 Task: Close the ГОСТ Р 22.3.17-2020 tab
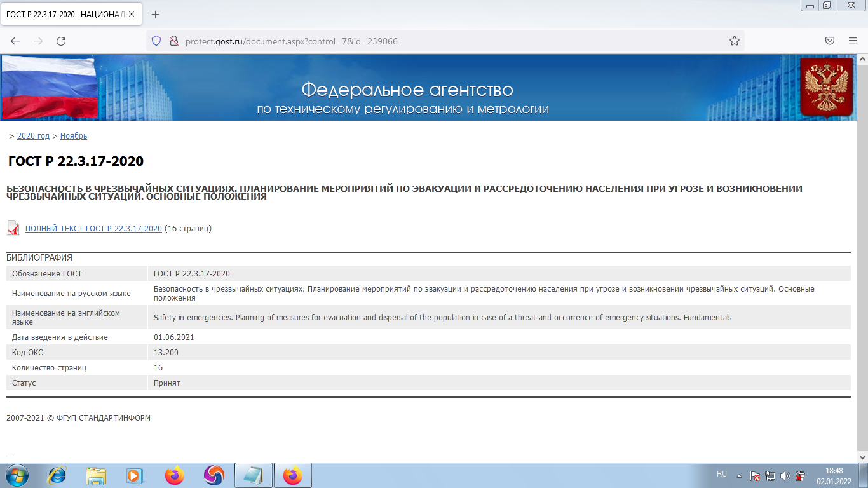tap(132, 14)
